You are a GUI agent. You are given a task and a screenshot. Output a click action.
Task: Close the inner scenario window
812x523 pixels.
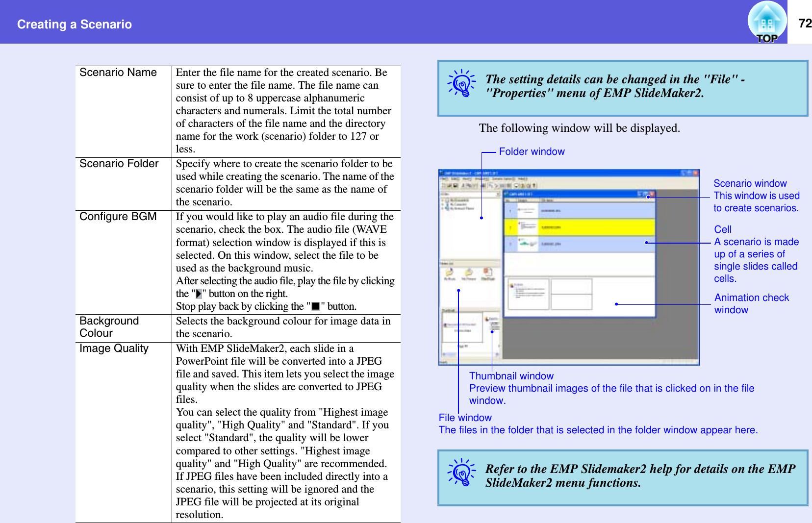pyautogui.click(x=652, y=194)
